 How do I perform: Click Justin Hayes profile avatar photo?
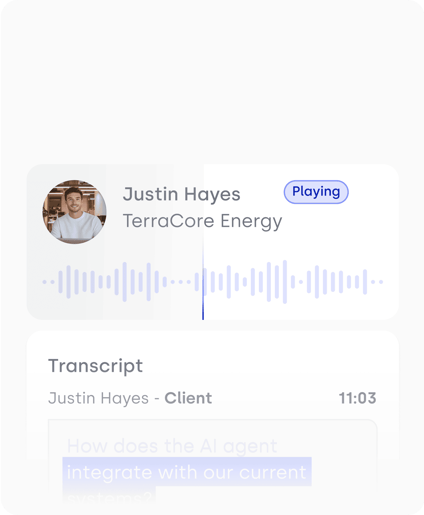pyautogui.click(x=74, y=212)
